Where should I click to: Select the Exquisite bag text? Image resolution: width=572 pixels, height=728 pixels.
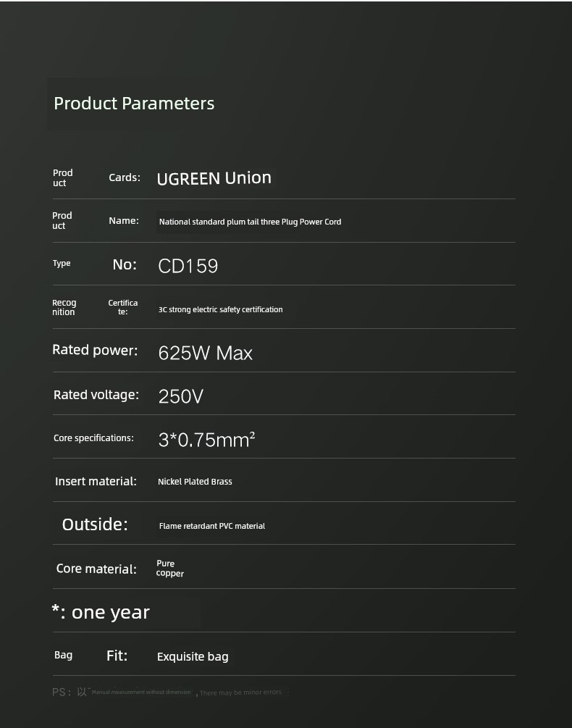coord(193,656)
